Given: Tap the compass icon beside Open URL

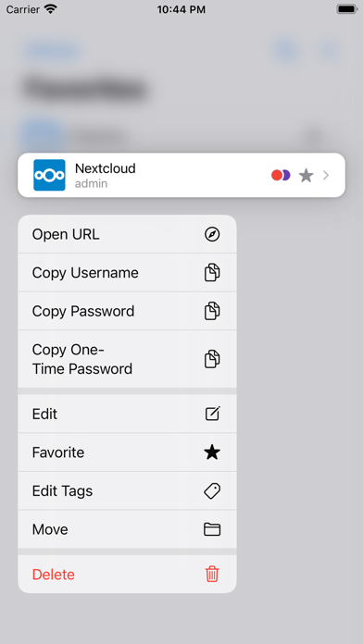Looking at the screenshot, I should (x=212, y=234).
